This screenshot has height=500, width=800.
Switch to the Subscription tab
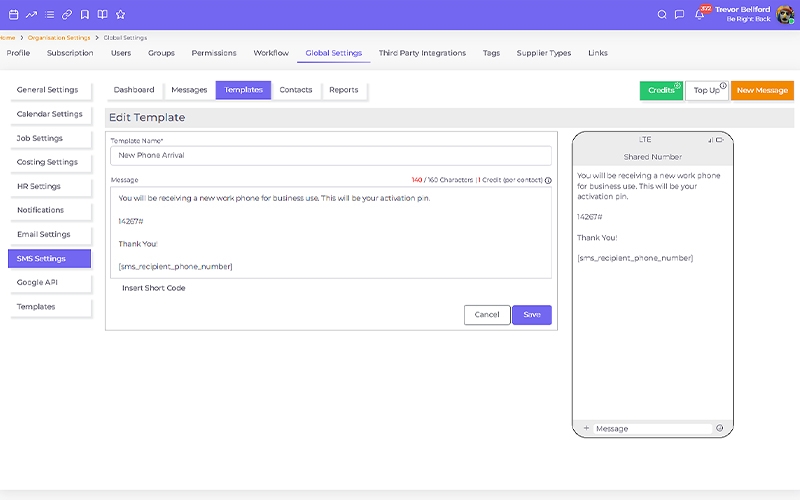point(70,53)
